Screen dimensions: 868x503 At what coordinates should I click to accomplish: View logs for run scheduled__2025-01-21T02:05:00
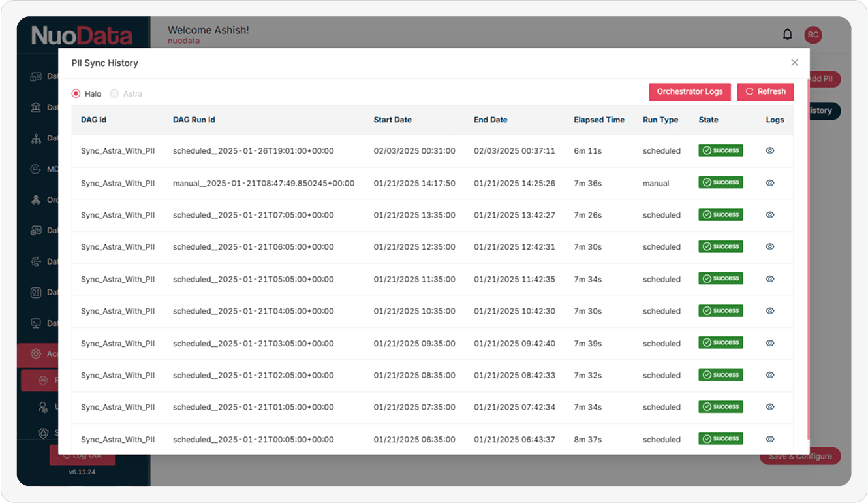click(x=770, y=375)
